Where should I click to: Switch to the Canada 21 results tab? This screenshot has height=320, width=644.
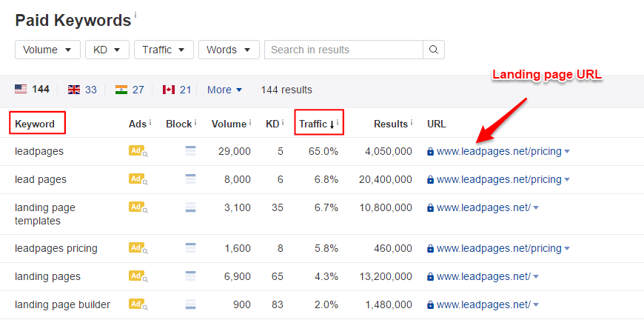click(177, 90)
